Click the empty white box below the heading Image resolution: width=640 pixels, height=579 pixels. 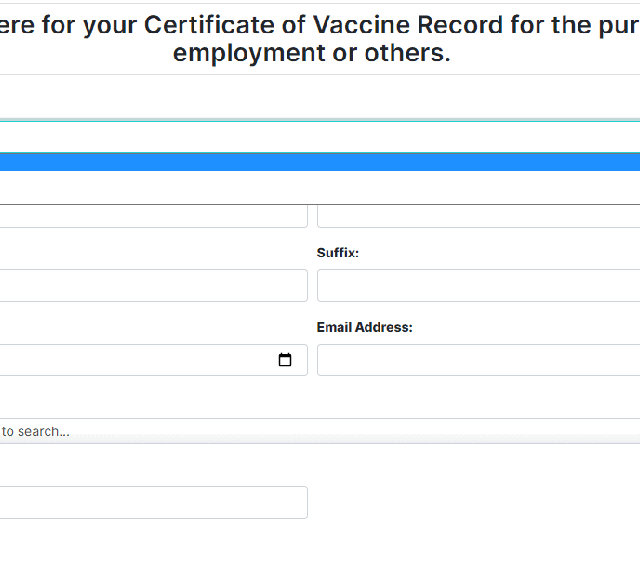tap(320, 96)
